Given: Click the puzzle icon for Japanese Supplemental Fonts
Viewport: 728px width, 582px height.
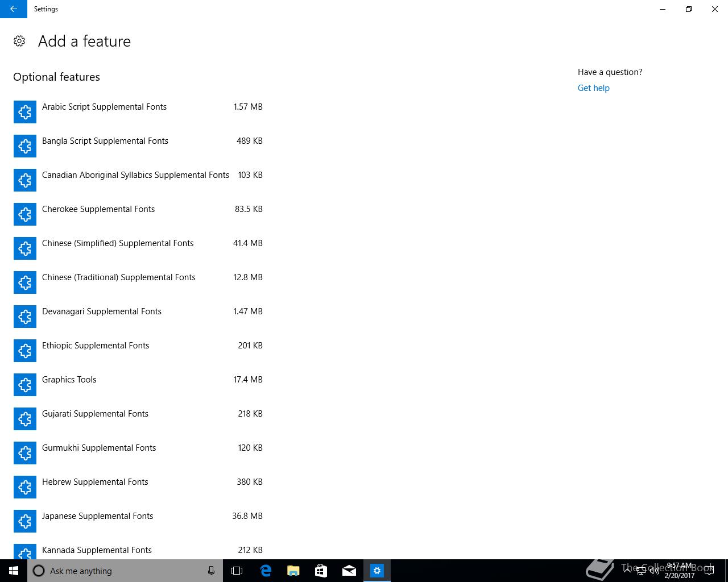Looking at the screenshot, I should click(25, 521).
